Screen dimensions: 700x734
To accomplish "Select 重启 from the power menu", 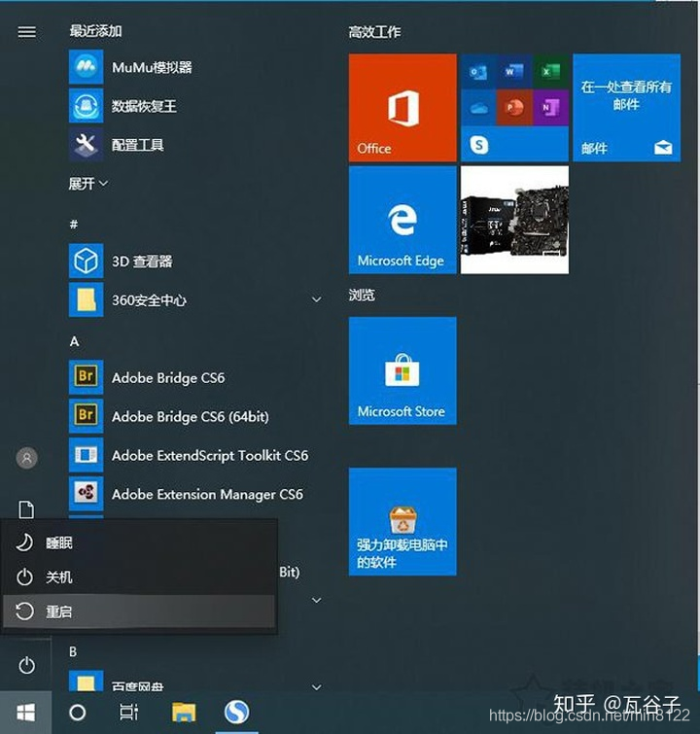I will point(139,612).
